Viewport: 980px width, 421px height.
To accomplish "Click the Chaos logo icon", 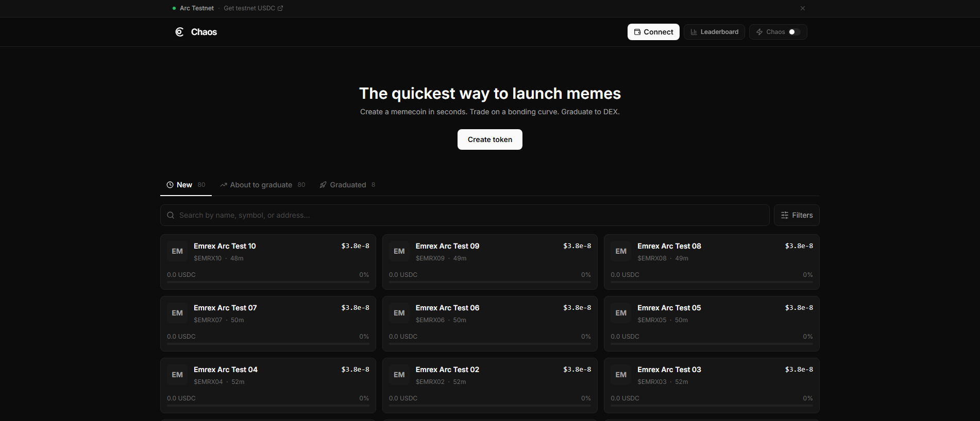I will click(x=179, y=32).
